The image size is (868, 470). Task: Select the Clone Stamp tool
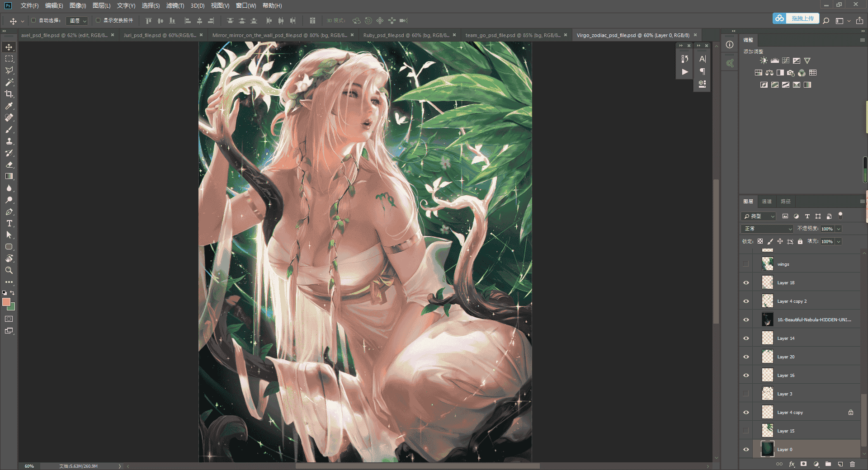coord(9,141)
